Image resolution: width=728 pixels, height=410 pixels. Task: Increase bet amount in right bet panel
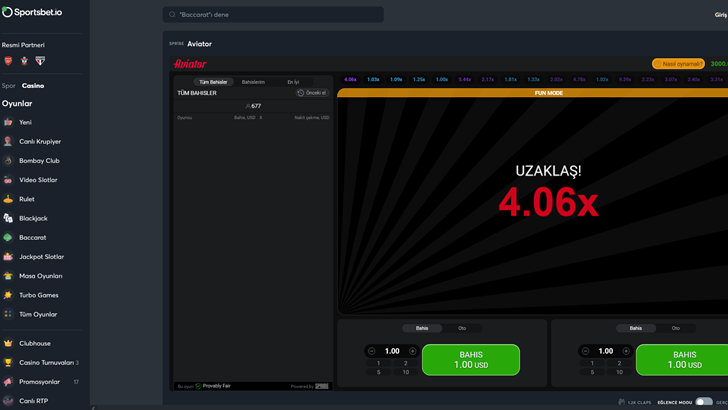pyautogui.click(x=626, y=351)
